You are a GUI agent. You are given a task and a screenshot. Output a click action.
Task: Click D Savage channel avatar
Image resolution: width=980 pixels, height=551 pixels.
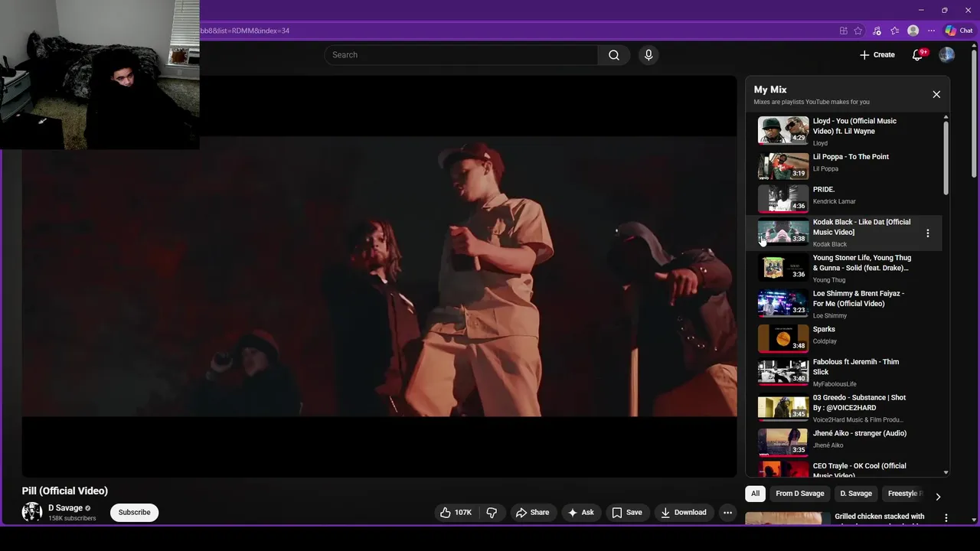point(32,513)
